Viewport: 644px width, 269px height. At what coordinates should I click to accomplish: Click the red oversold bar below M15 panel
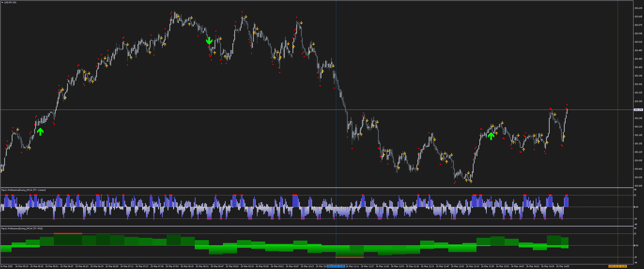coord(350,257)
